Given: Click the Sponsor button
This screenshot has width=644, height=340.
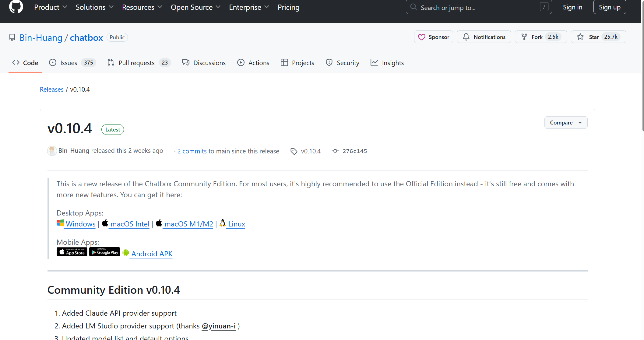Looking at the screenshot, I should pos(434,37).
